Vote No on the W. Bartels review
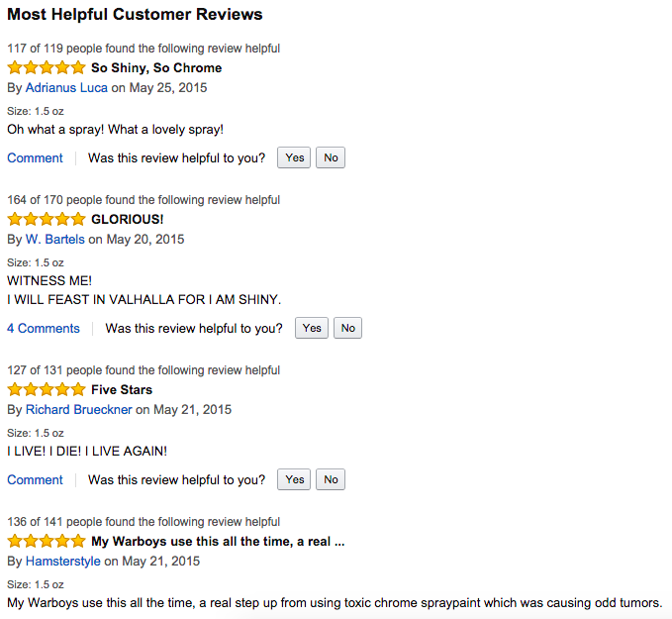 (x=347, y=329)
